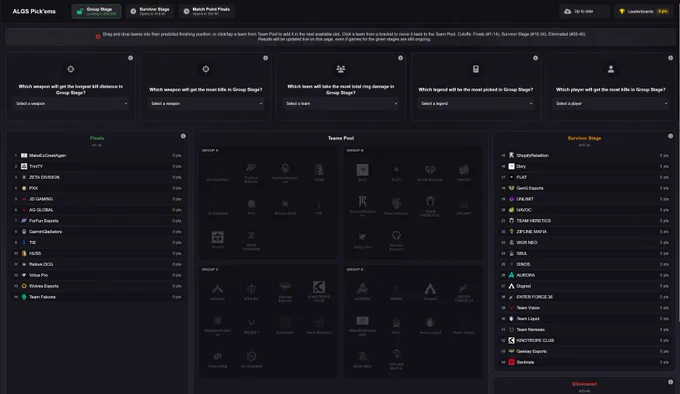Click info icon on player kills card

(x=670, y=58)
